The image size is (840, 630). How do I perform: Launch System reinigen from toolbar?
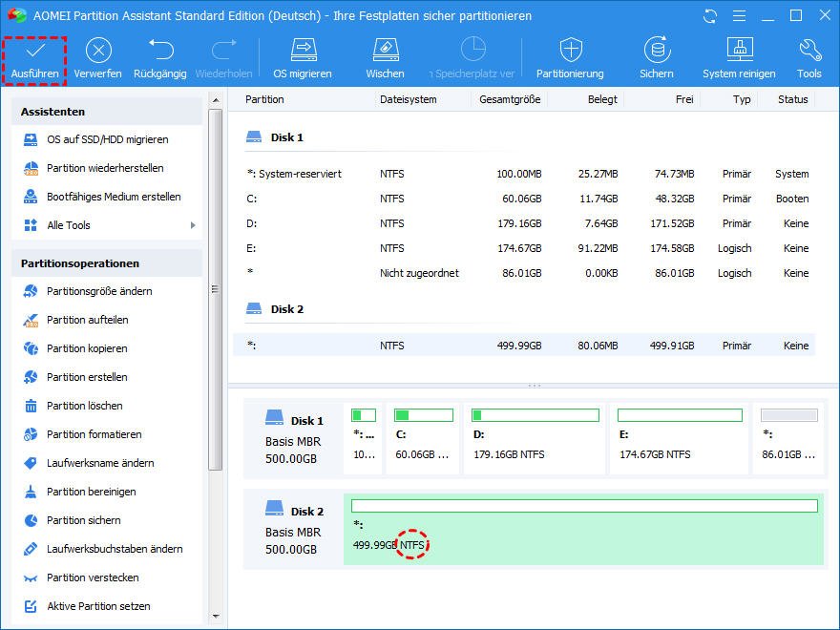pos(739,52)
